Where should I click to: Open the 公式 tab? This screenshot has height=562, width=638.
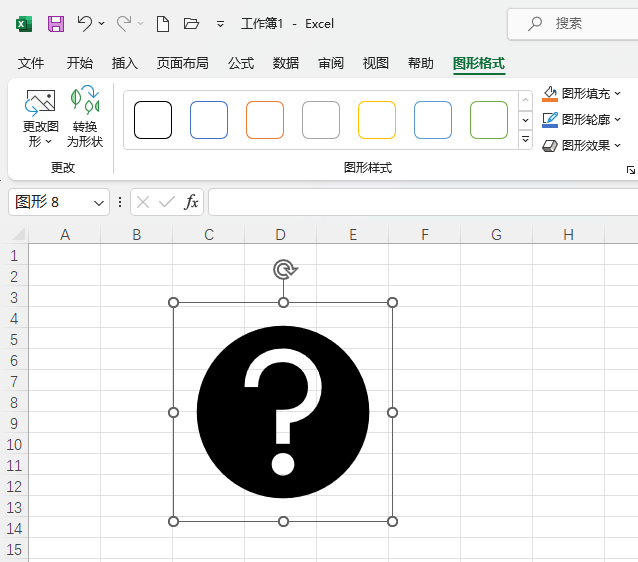tap(241, 63)
